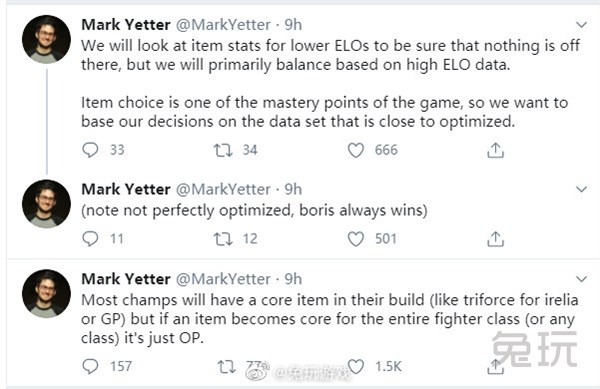Like the tweet with 501 likes
Viewport: 600px width, 389px height.
(x=355, y=239)
